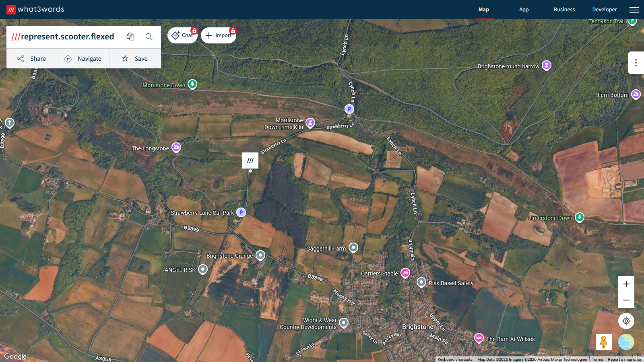
Task: Click the represent.scooter.flexed address field
Action: 67,37
